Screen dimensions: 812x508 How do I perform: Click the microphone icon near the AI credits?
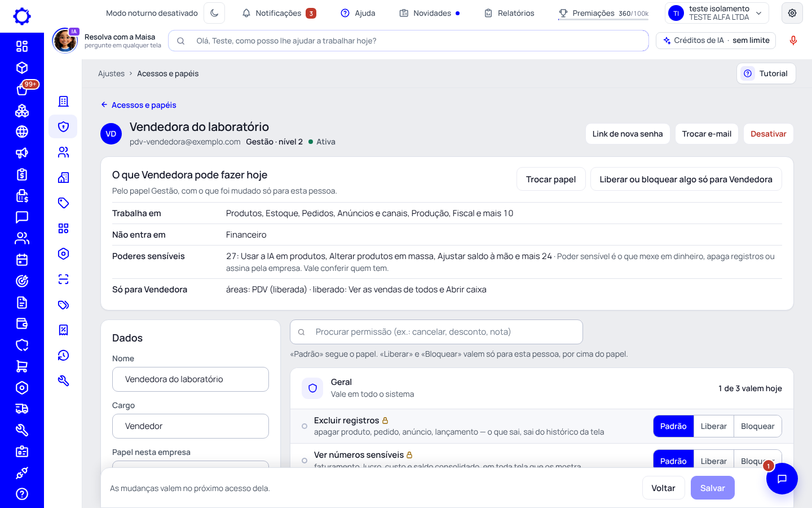793,41
